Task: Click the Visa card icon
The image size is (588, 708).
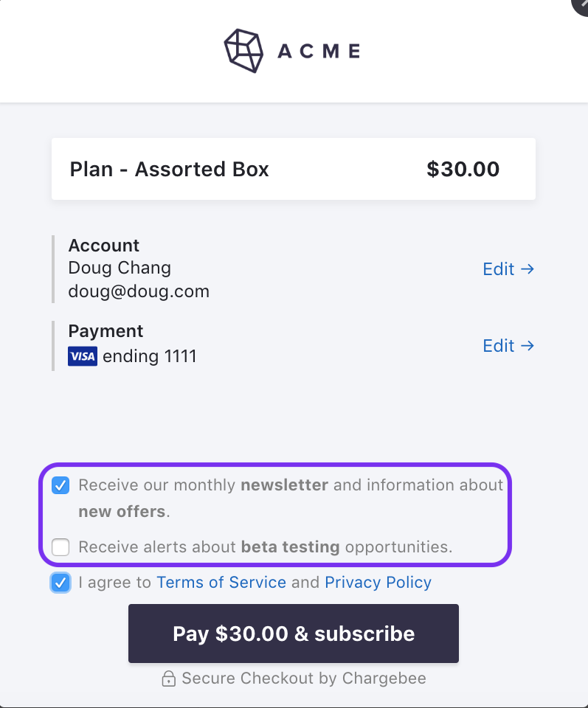Action: [x=83, y=357]
